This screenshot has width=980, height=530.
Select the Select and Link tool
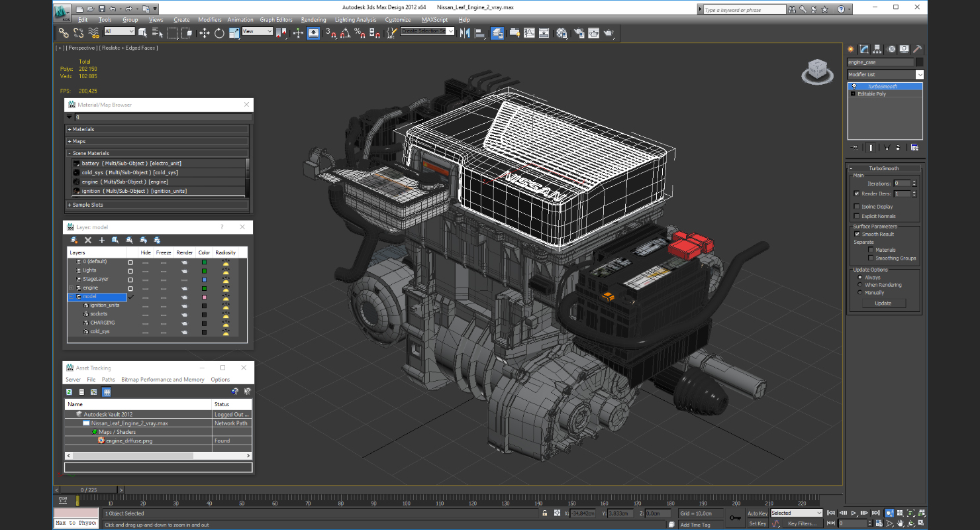coord(64,32)
